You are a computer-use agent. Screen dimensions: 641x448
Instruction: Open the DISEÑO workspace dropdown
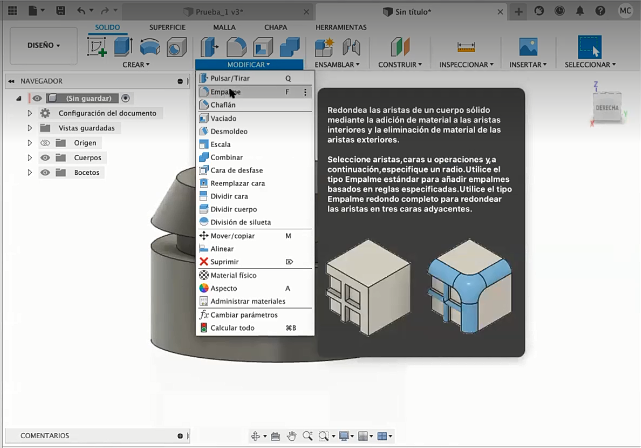pos(43,45)
